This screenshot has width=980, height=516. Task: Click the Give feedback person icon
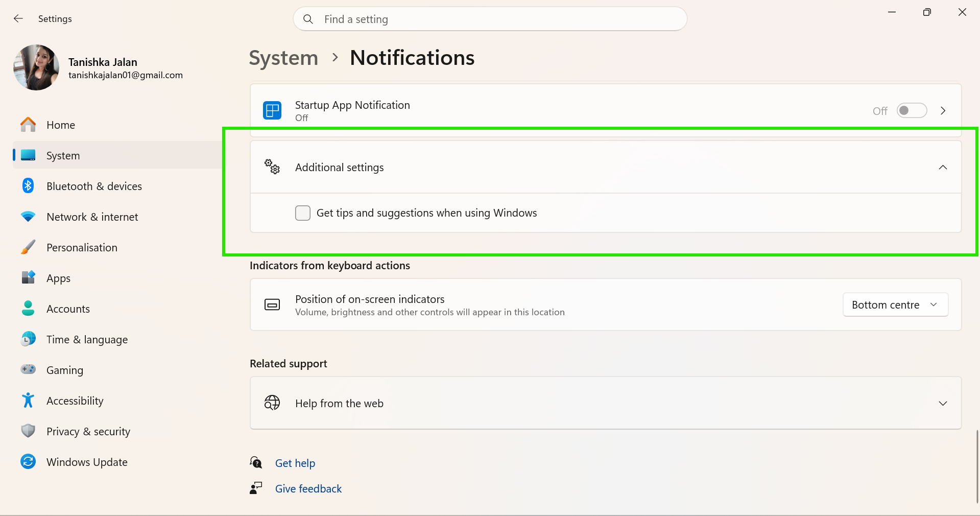click(256, 488)
